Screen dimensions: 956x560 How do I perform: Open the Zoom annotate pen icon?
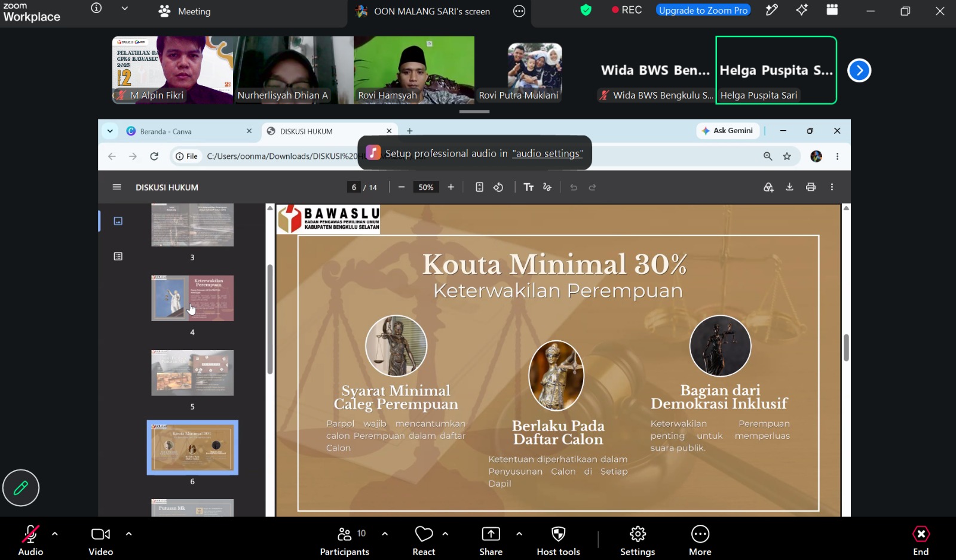[772, 10]
